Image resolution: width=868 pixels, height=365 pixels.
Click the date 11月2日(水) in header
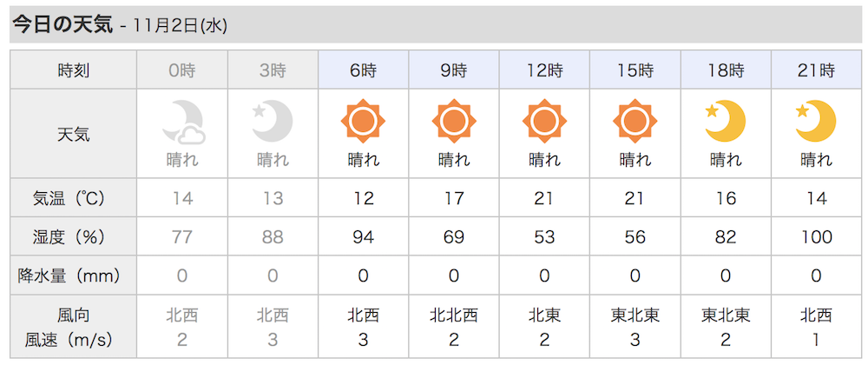click(x=181, y=26)
